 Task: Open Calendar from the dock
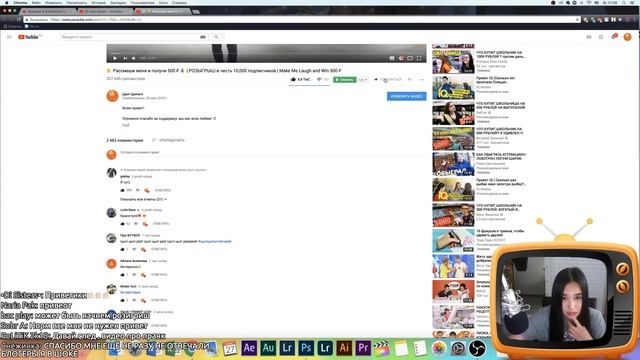[x=230, y=348]
